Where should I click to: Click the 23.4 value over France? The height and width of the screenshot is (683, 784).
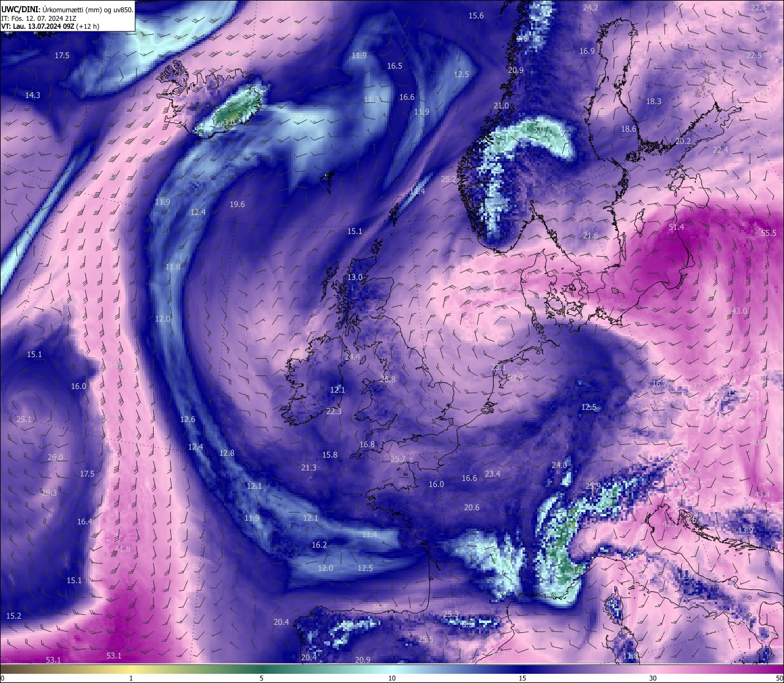(492, 474)
